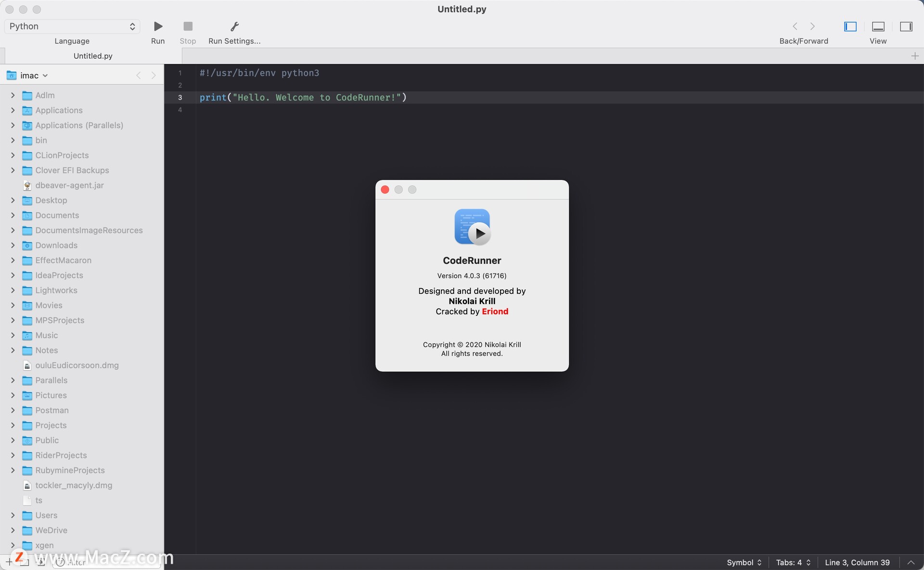Select the Projects folder

[51, 425]
